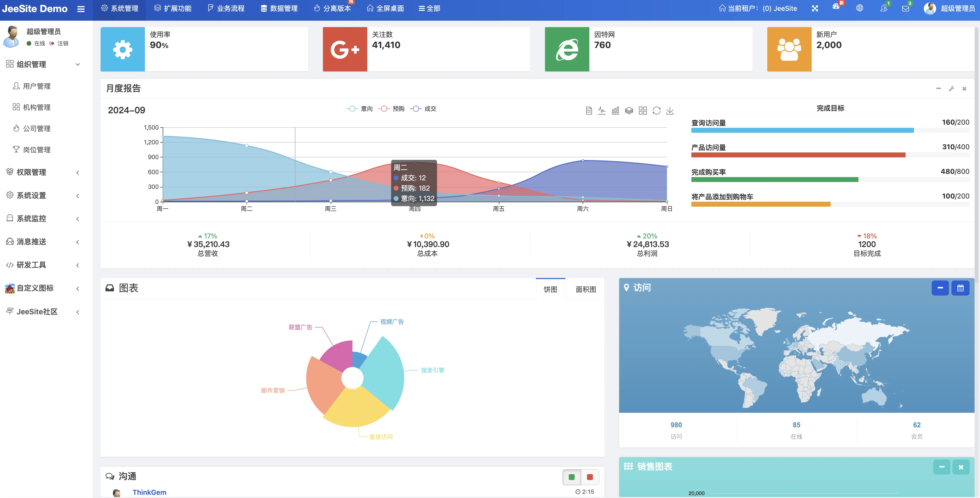Switch to the 面积图 tab
This screenshot has width=980, height=498.
click(585, 289)
